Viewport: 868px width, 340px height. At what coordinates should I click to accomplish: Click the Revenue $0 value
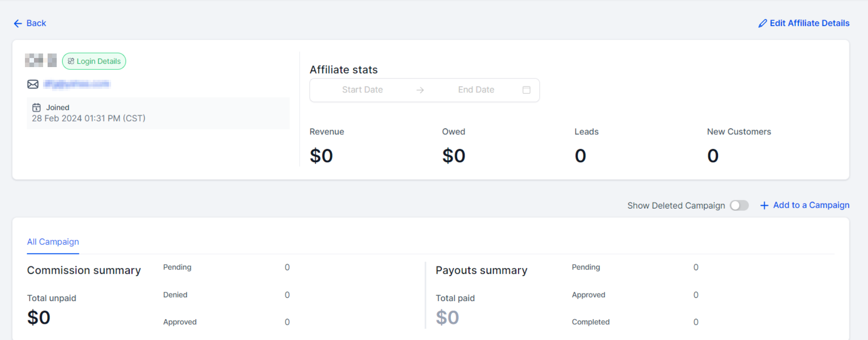pos(321,156)
